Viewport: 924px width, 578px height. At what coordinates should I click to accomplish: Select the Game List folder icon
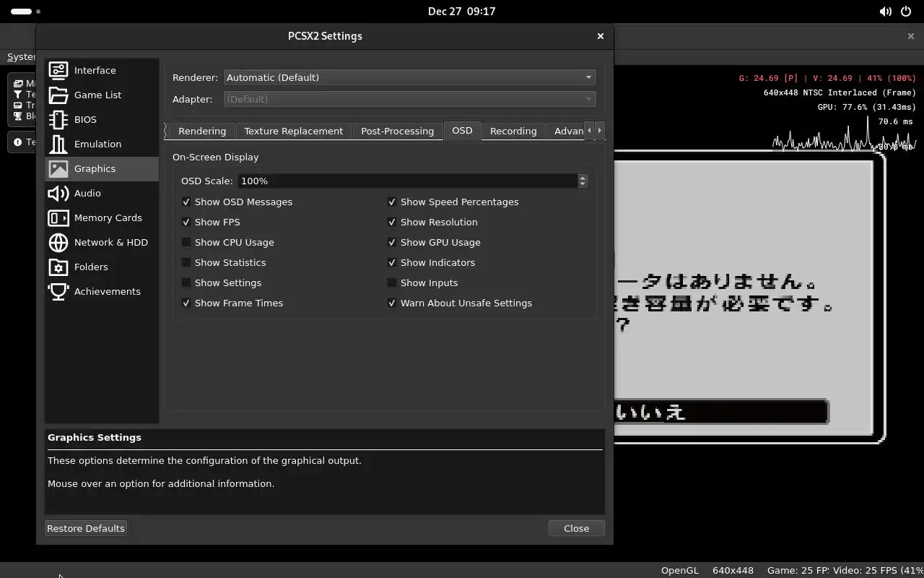[58, 95]
